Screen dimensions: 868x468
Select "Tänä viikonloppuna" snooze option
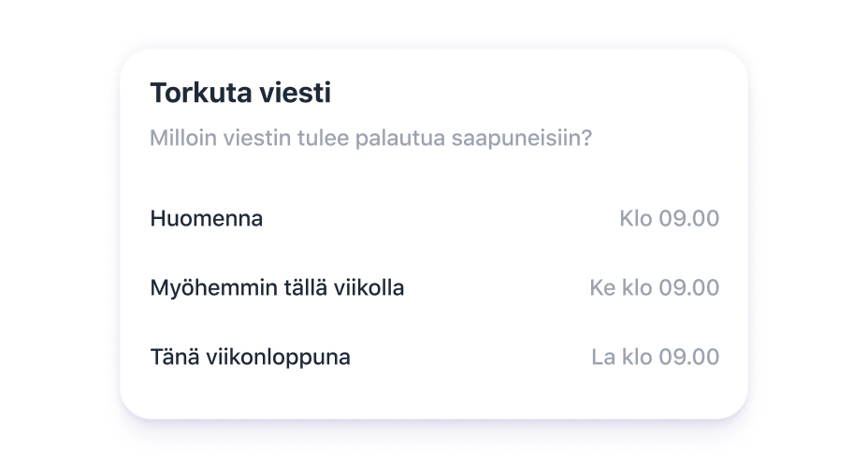(x=250, y=358)
